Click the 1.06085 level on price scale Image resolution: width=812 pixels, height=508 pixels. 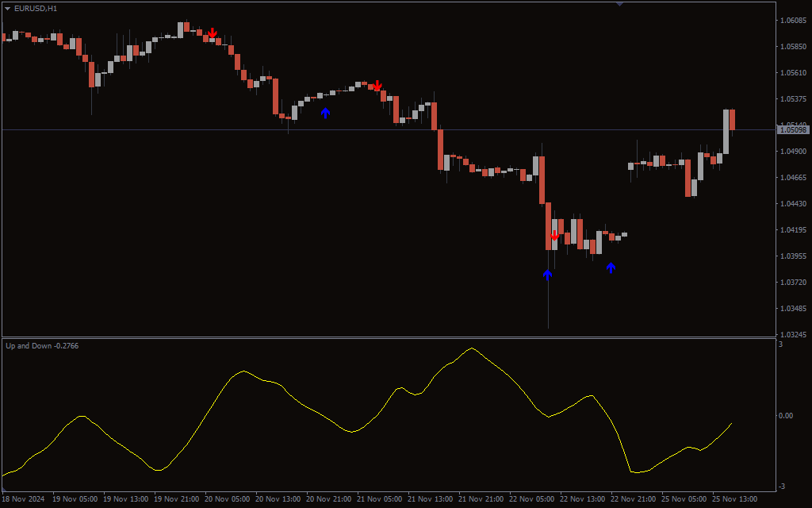point(793,21)
